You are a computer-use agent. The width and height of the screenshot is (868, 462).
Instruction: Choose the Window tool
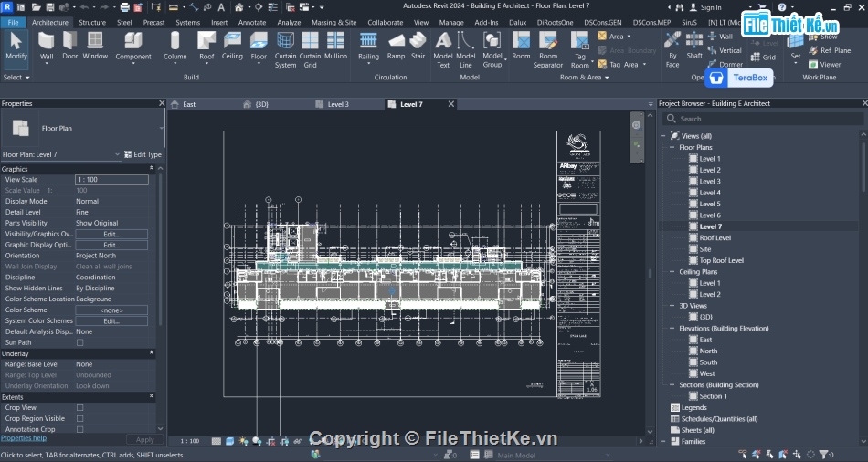[95, 47]
